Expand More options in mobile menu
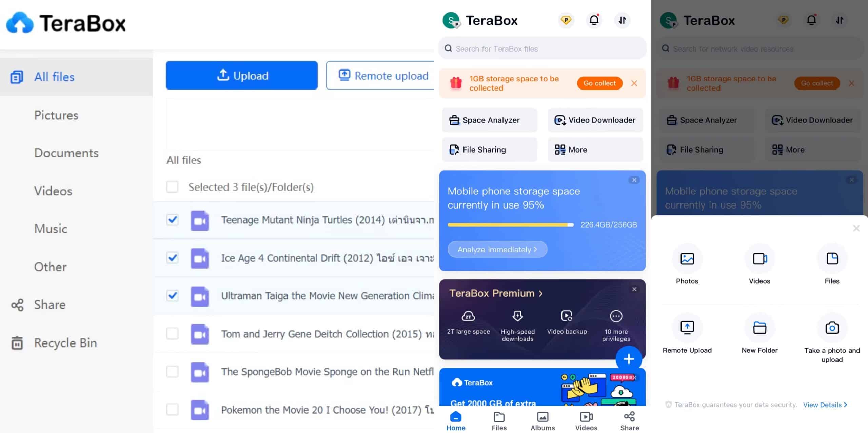The image size is (868, 433). [x=595, y=150]
